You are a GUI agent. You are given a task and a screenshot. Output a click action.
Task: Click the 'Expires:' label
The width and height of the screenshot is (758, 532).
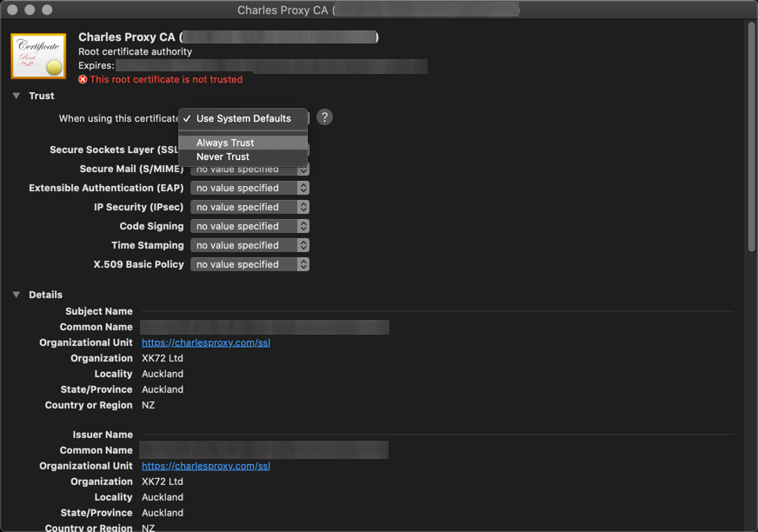tap(96, 65)
